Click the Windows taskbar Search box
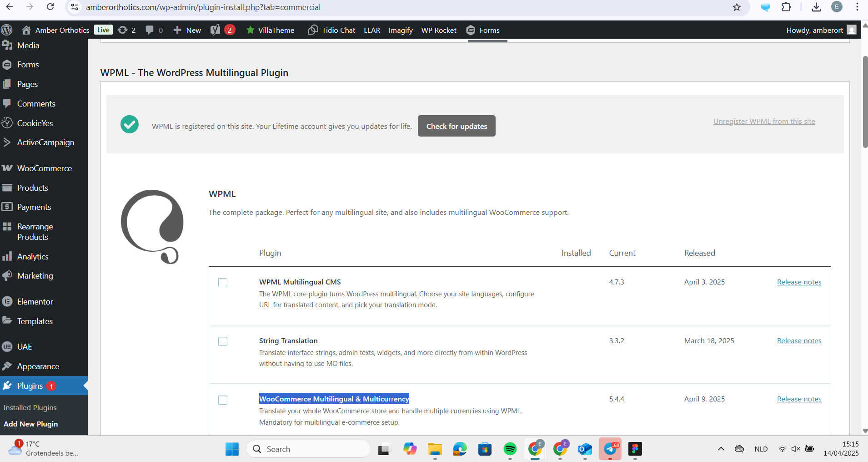868x462 pixels. click(309, 449)
